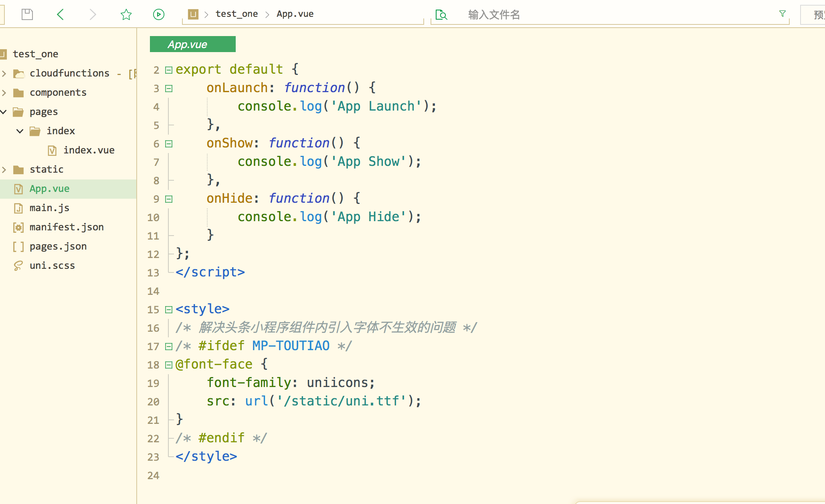Click the index folder icon

click(x=35, y=131)
